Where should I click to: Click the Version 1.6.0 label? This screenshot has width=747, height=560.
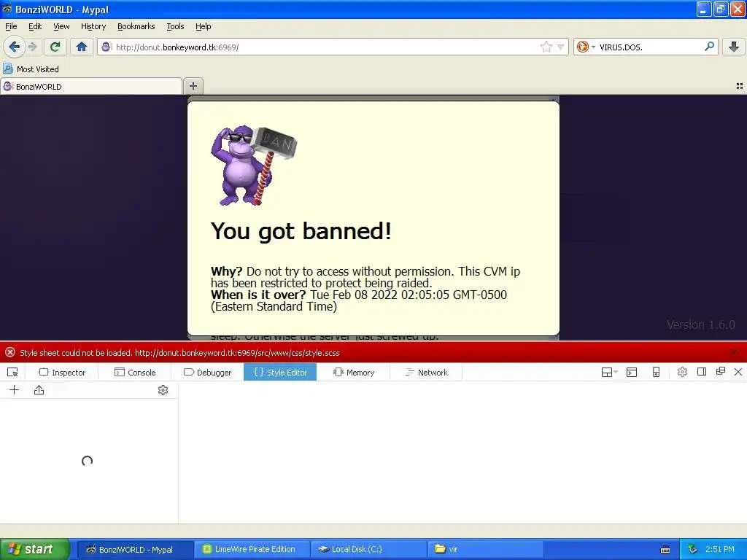[700, 324]
